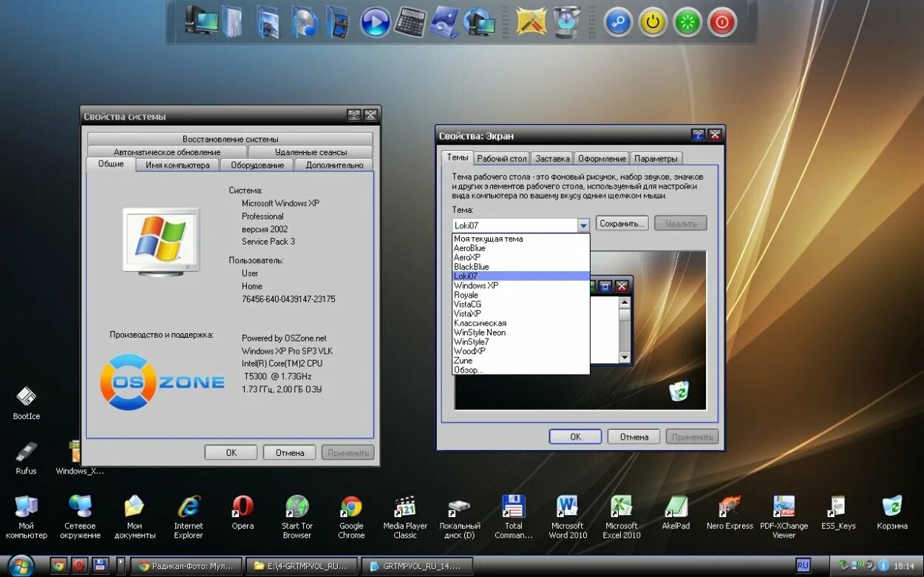The image size is (924, 577).
Task: Open the media player play icon in dock
Action: pyautogui.click(x=376, y=22)
